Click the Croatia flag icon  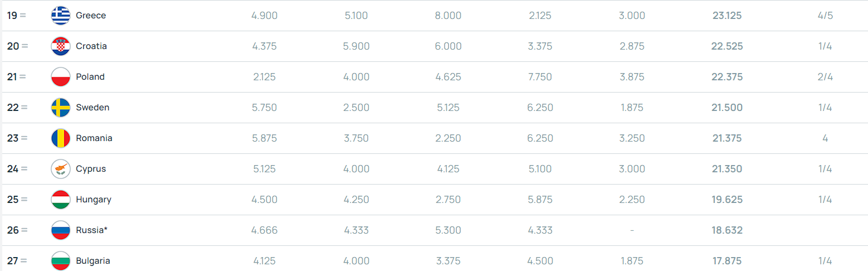(x=60, y=46)
